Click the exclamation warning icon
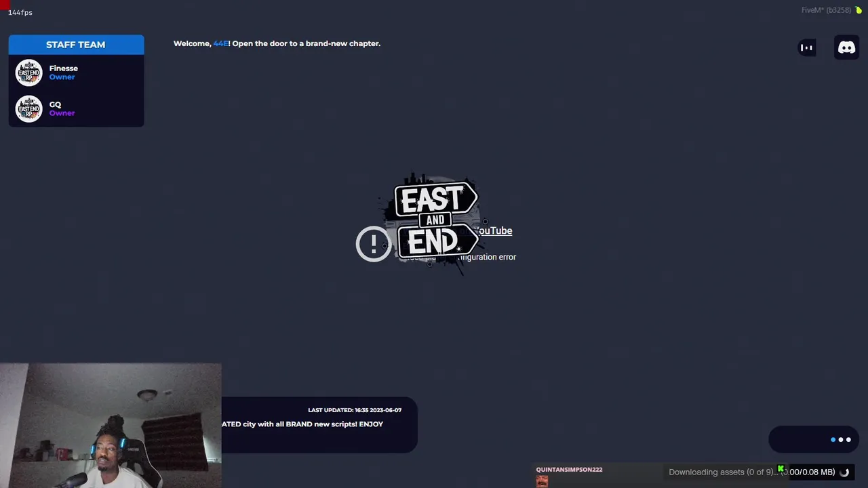The image size is (868, 488). pyautogui.click(x=373, y=244)
